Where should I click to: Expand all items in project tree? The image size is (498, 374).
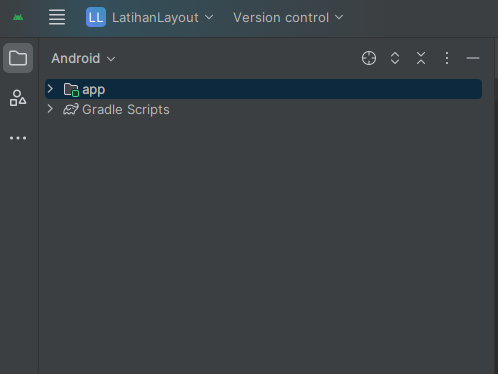click(x=395, y=58)
